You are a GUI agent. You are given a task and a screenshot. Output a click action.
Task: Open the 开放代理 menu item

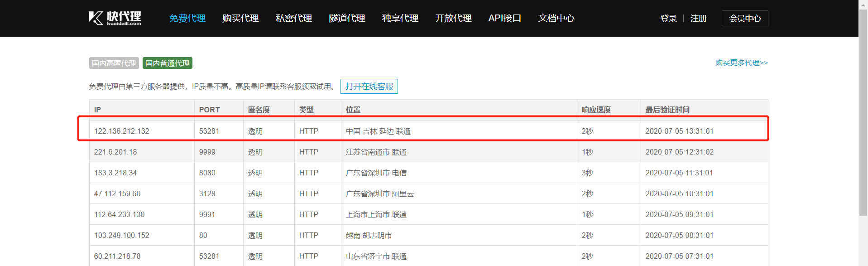453,18
